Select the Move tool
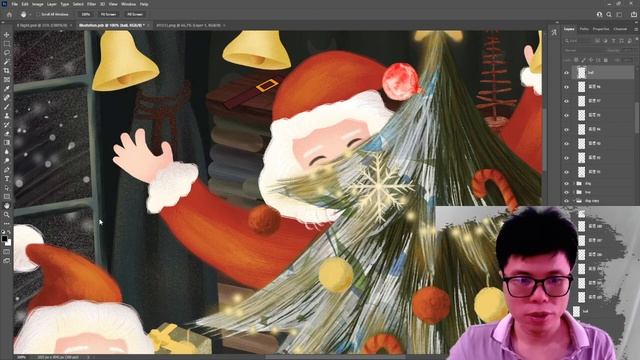640x360 pixels. [x=7, y=35]
